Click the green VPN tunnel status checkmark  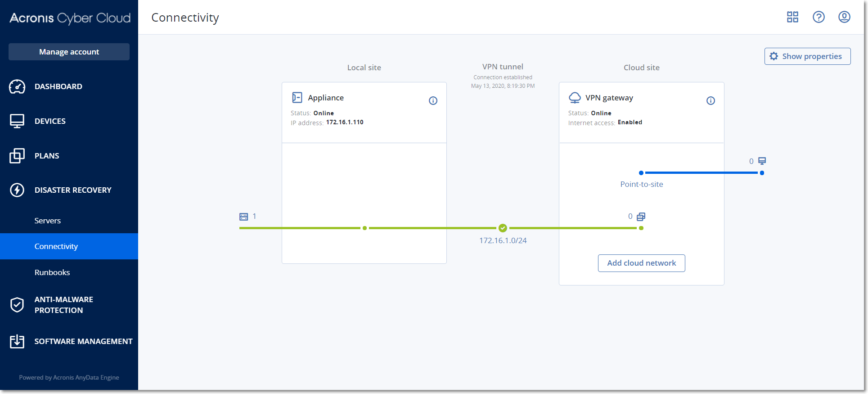(x=503, y=228)
